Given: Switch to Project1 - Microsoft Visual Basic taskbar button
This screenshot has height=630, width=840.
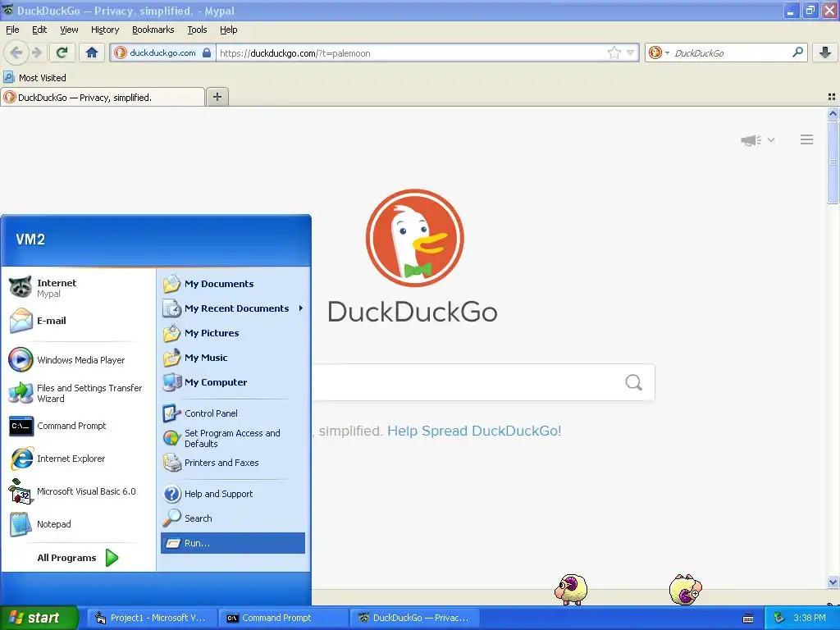Looking at the screenshot, I should tap(152, 618).
